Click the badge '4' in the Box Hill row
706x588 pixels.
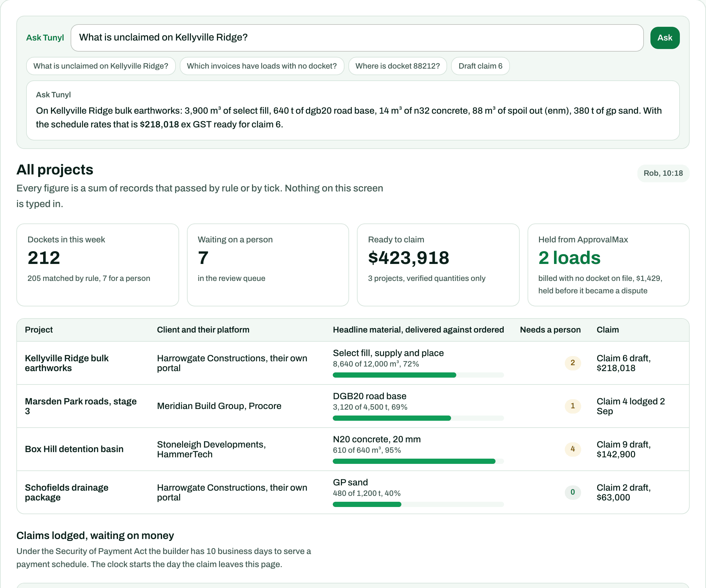573,449
